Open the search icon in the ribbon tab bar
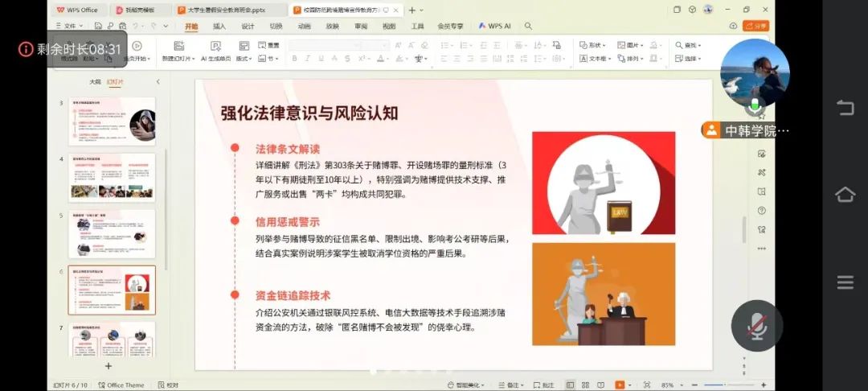The width and height of the screenshot is (868, 391). pyautogui.click(x=528, y=26)
